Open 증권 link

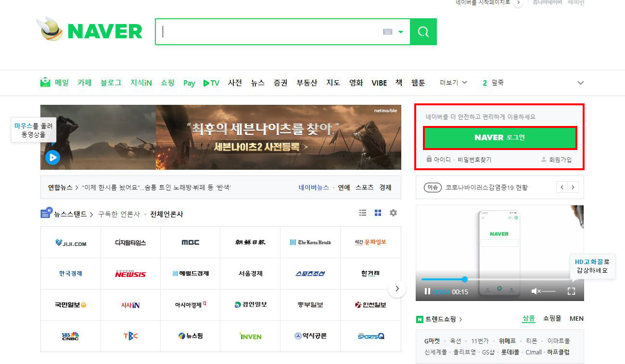click(281, 83)
